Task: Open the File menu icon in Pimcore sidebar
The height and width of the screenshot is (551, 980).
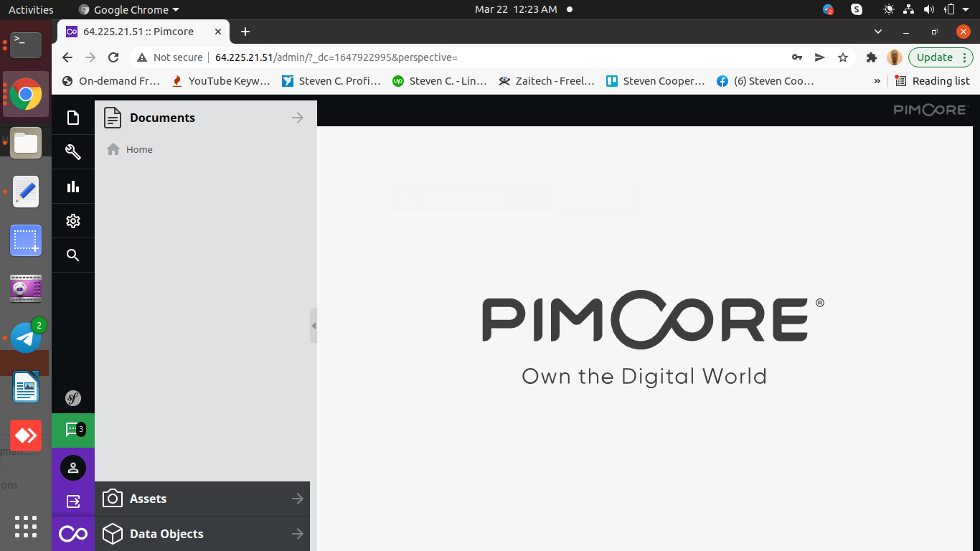Action: 72,118
